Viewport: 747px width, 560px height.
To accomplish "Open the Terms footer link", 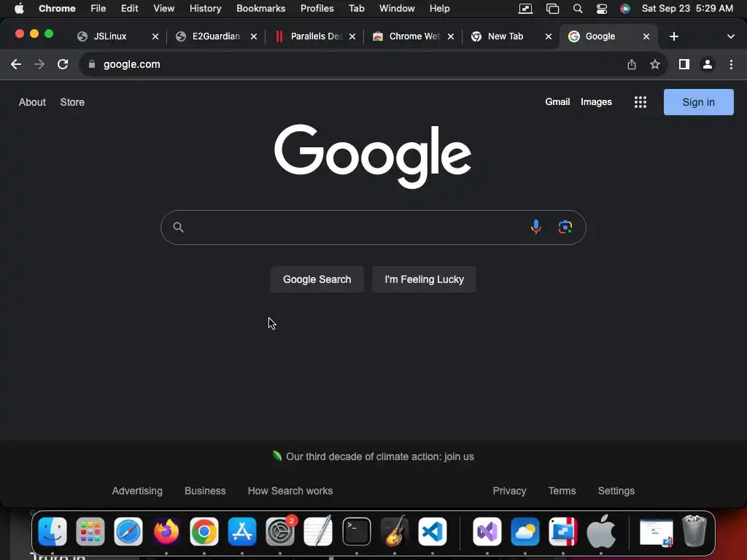I will click(562, 491).
